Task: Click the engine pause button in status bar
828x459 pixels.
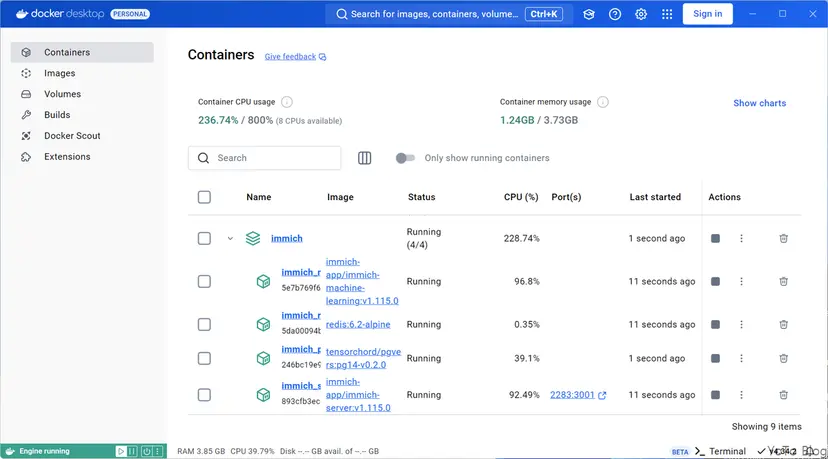Action: pyautogui.click(x=133, y=451)
